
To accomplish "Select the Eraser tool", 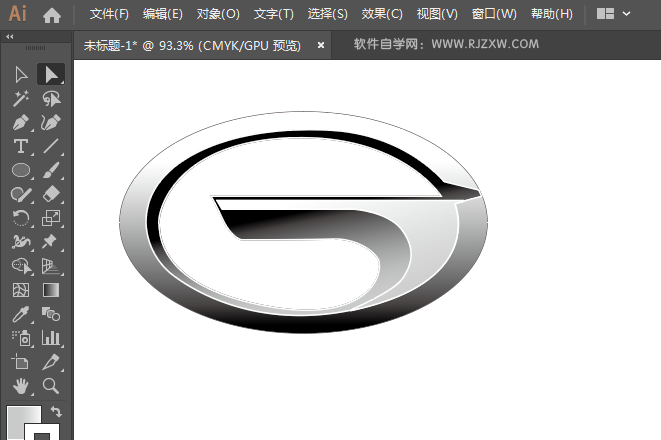I will [51, 194].
